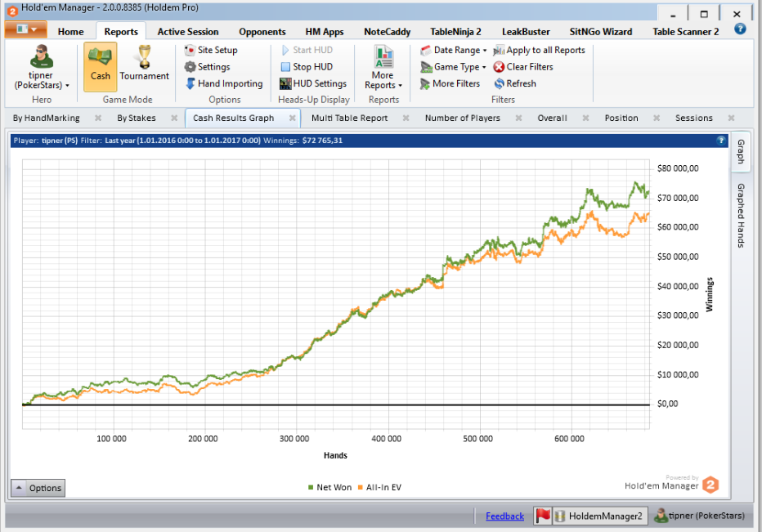Click the Feedback link
The height and width of the screenshot is (532, 762).
coord(505,516)
